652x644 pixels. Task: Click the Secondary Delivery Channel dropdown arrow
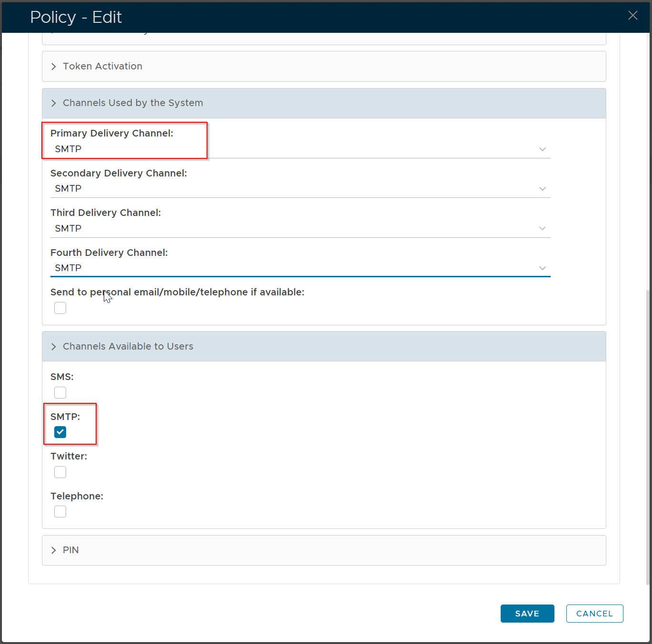(542, 189)
